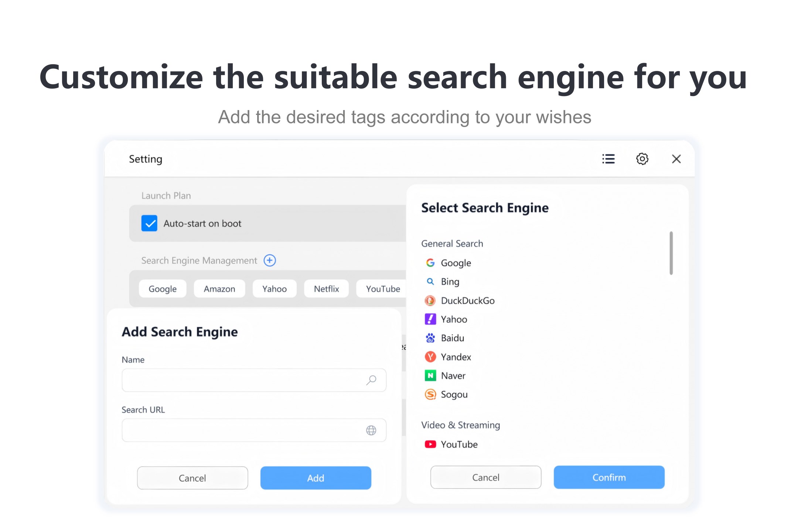Choose Google in the General Search list

(x=456, y=263)
